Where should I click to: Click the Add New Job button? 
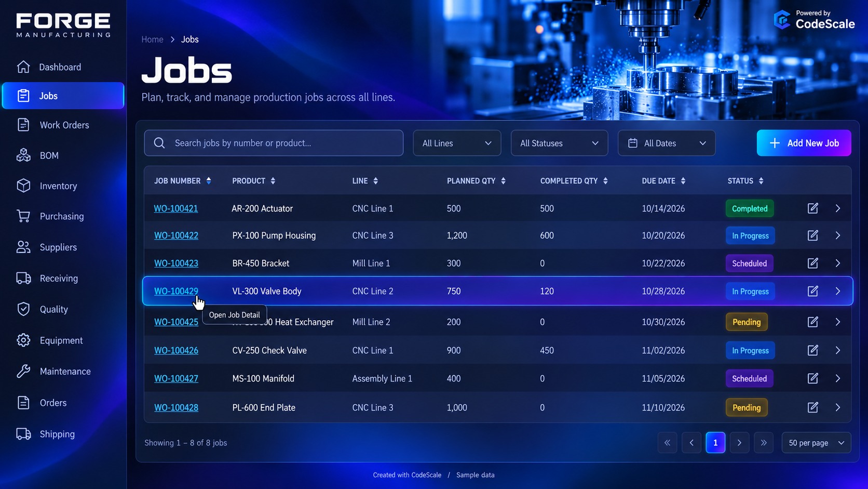pos(804,143)
